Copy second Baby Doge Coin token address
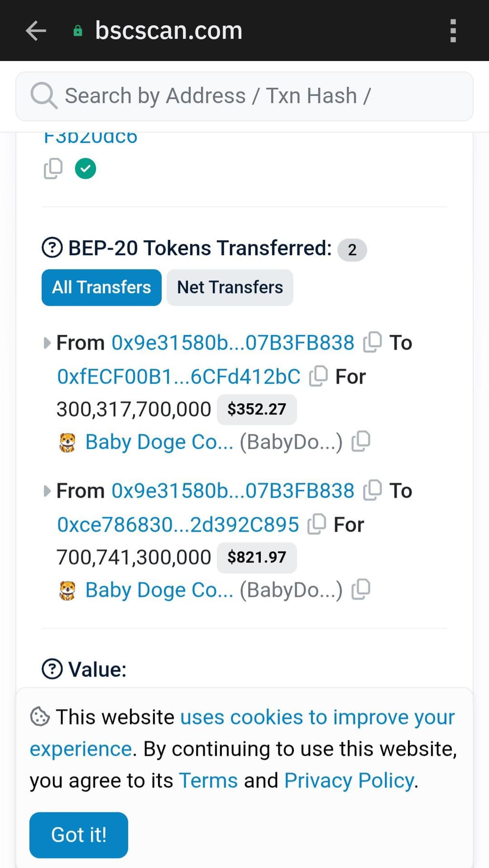The width and height of the screenshot is (489, 868). 361,589
